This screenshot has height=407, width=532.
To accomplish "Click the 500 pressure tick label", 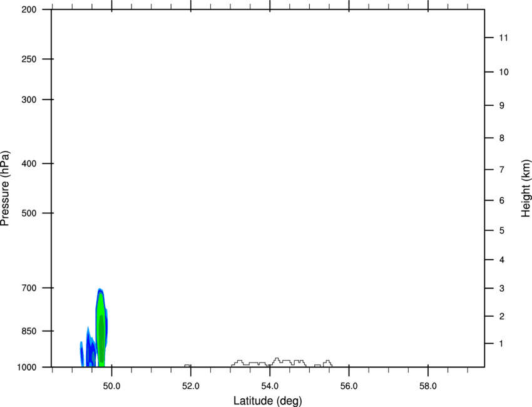I will point(29,213).
